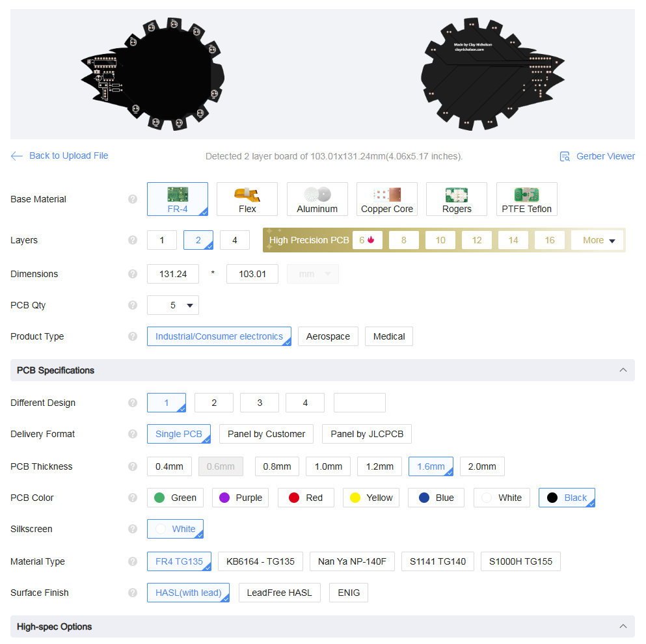The width and height of the screenshot is (646, 644).
Task: Collapse the High-spec Options section
Action: click(x=623, y=626)
